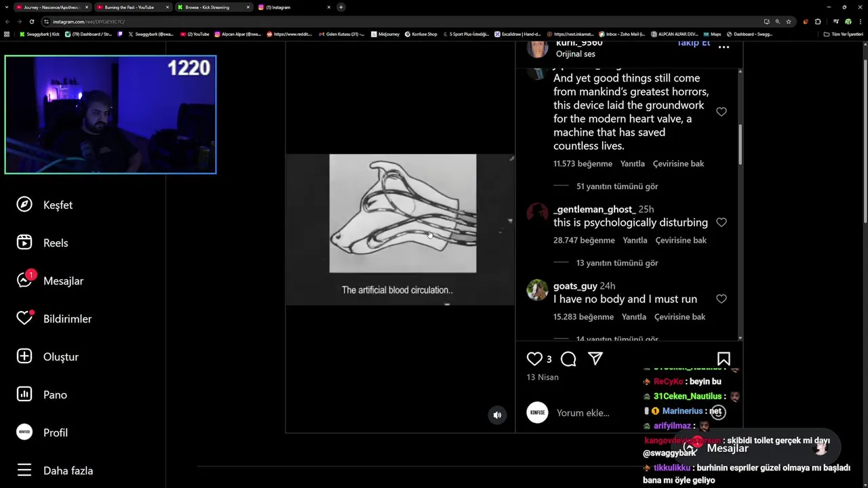This screenshot has height=488, width=868.
Task: Open _gentleman_ghost_ profile from username
Action: coord(594,209)
